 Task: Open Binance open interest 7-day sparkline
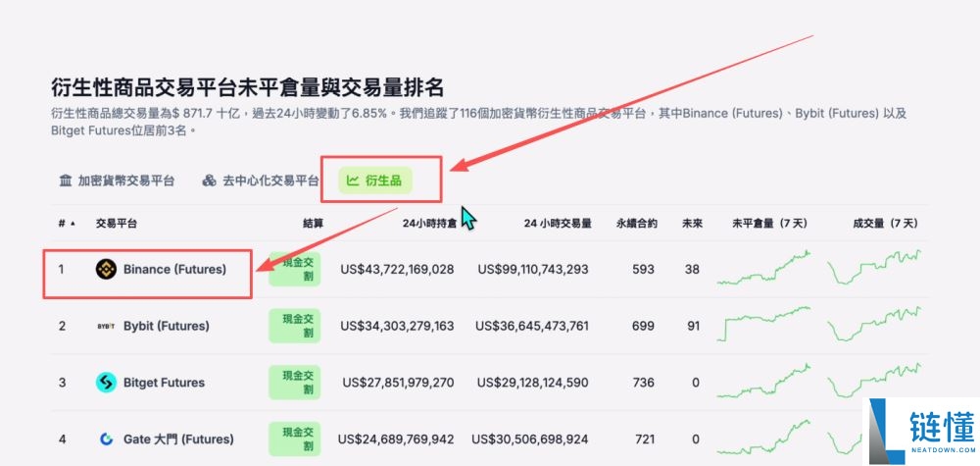(x=763, y=268)
